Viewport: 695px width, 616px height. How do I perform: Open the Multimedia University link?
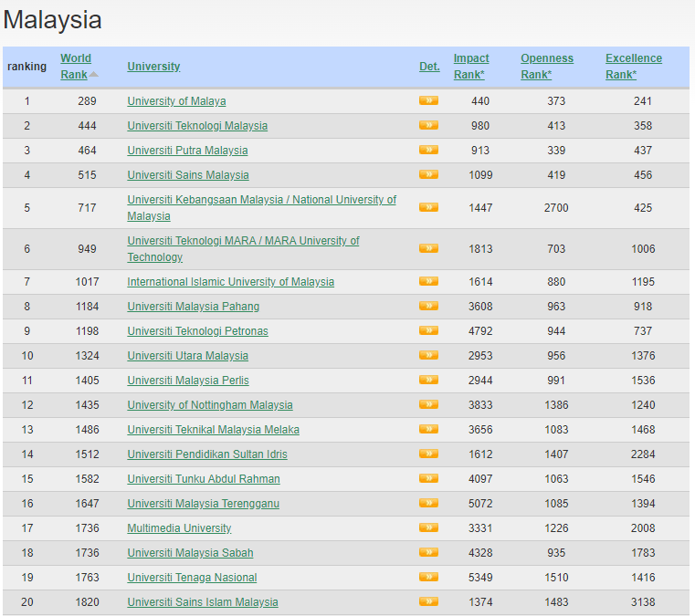pos(179,528)
